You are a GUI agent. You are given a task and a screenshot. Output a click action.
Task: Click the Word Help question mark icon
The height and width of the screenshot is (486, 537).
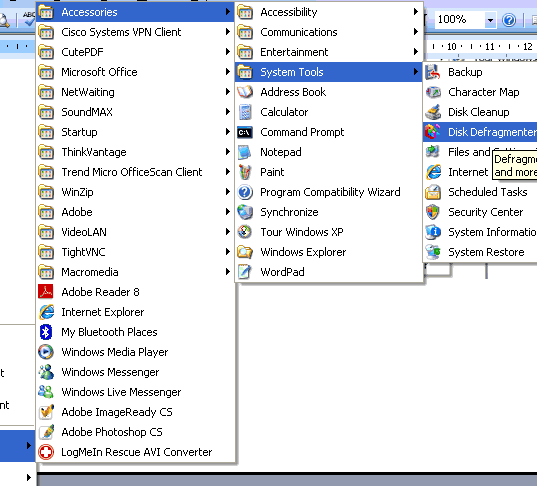(x=509, y=20)
